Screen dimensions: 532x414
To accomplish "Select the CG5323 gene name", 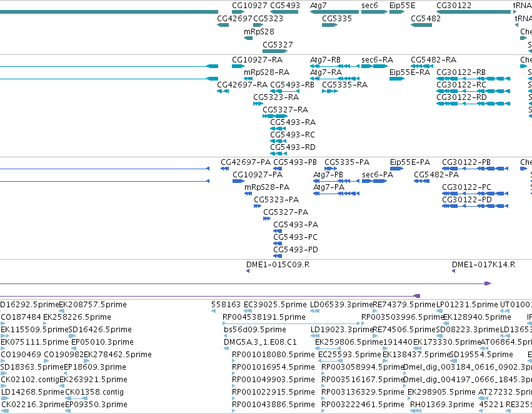I will 268,19.
